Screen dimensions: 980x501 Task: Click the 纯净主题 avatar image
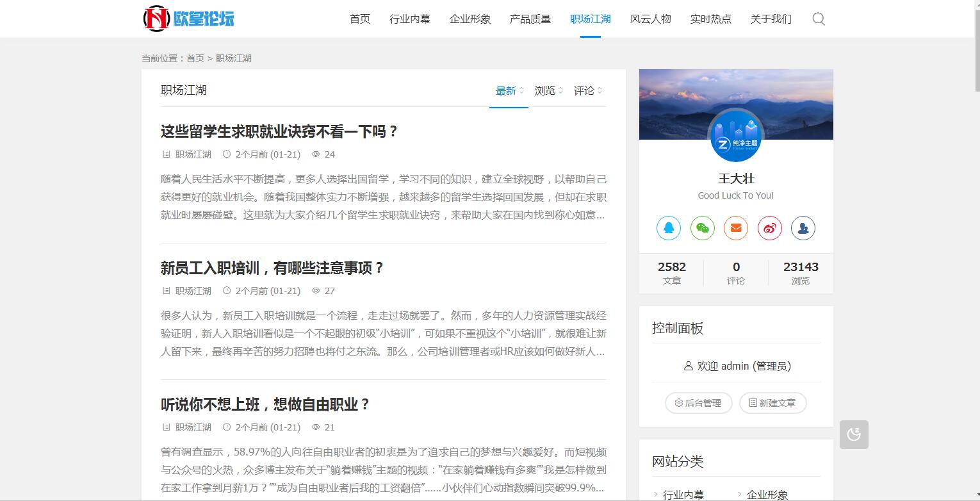pos(736,136)
